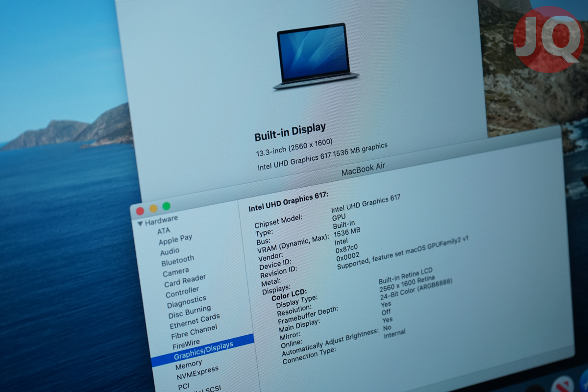Image resolution: width=588 pixels, height=392 pixels.
Task: Select Fibre Channel in the list
Action: pyautogui.click(x=194, y=333)
